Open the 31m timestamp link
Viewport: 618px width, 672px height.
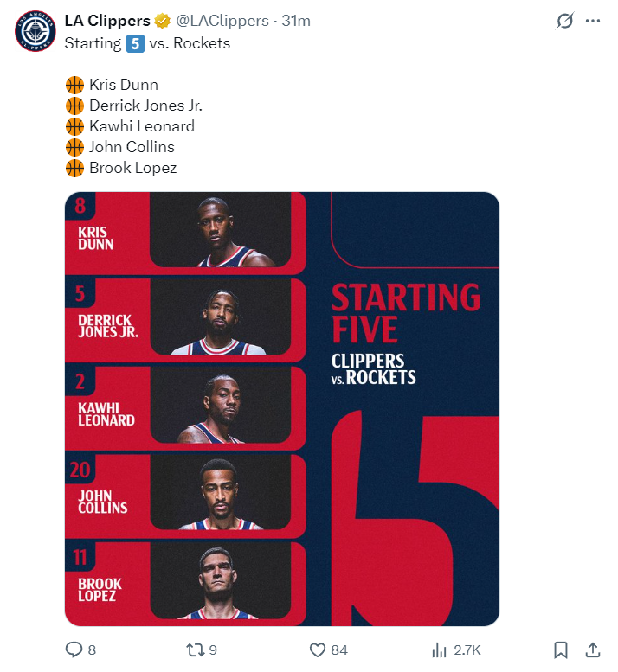click(296, 21)
